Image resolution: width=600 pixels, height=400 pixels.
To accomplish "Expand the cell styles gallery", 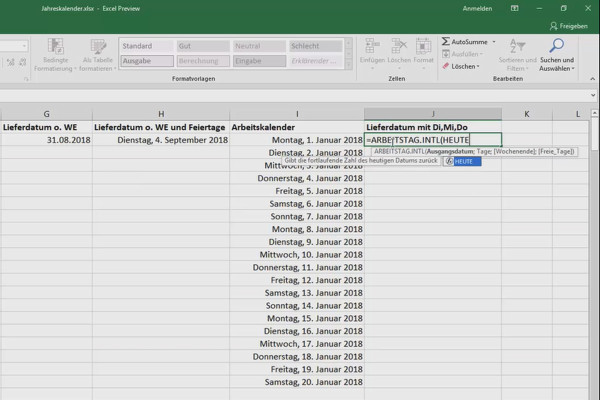I will pyautogui.click(x=348, y=65).
